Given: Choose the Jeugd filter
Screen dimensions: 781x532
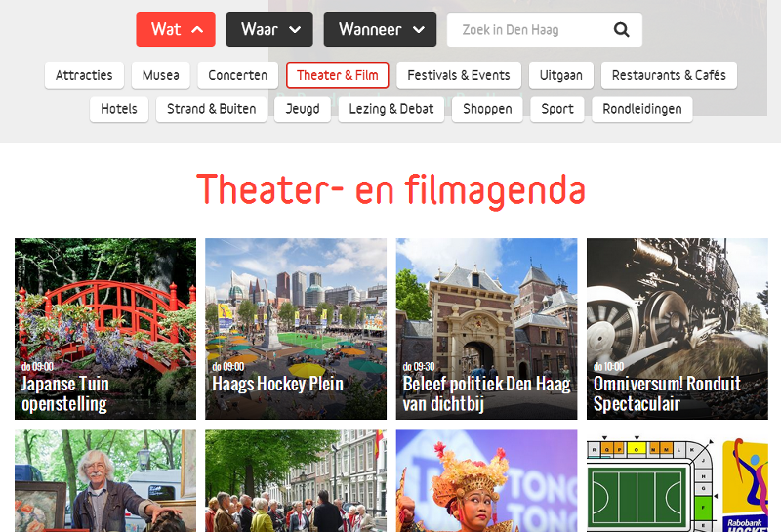Looking at the screenshot, I should tap(303, 109).
